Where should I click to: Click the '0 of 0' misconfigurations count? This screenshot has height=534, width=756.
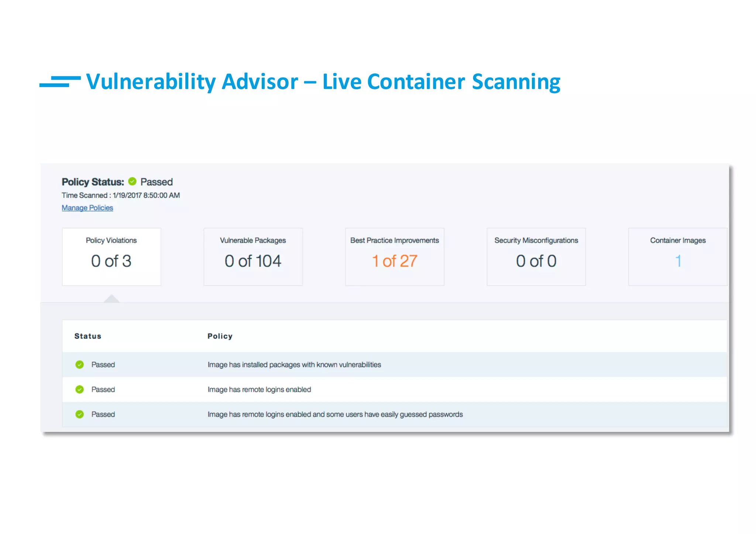[x=536, y=261]
